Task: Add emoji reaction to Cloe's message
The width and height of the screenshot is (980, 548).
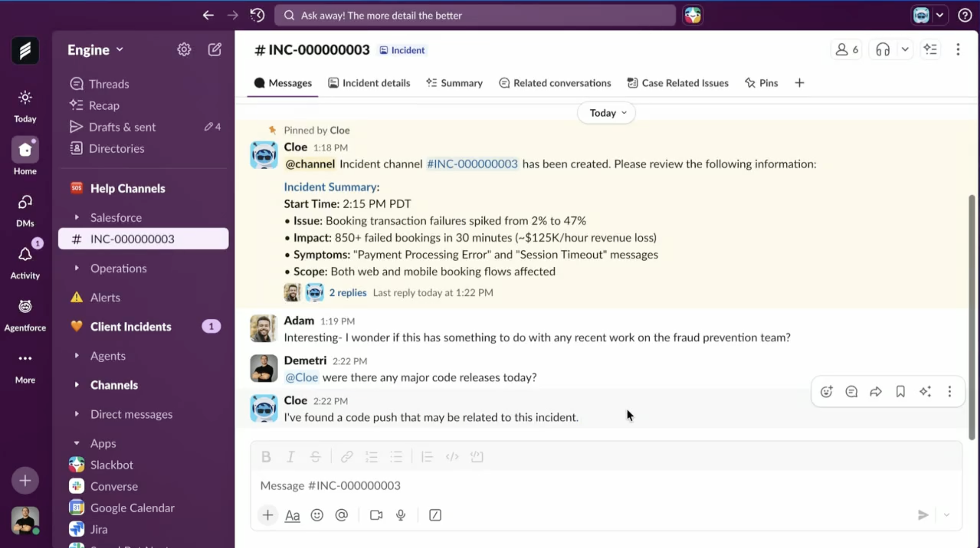Action: coord(826,391)
